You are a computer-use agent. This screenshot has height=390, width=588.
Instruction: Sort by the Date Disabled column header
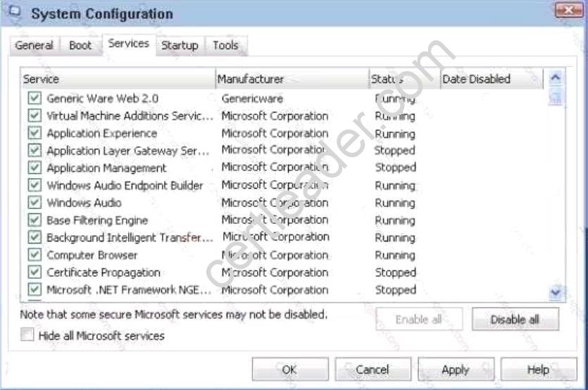click(492, 79)
